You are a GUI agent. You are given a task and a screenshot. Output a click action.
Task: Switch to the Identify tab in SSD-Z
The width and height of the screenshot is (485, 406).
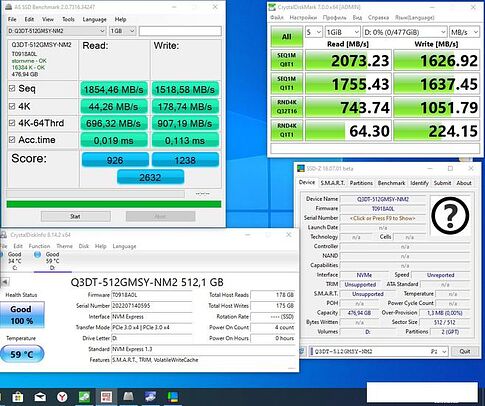(x=419, y=183)
